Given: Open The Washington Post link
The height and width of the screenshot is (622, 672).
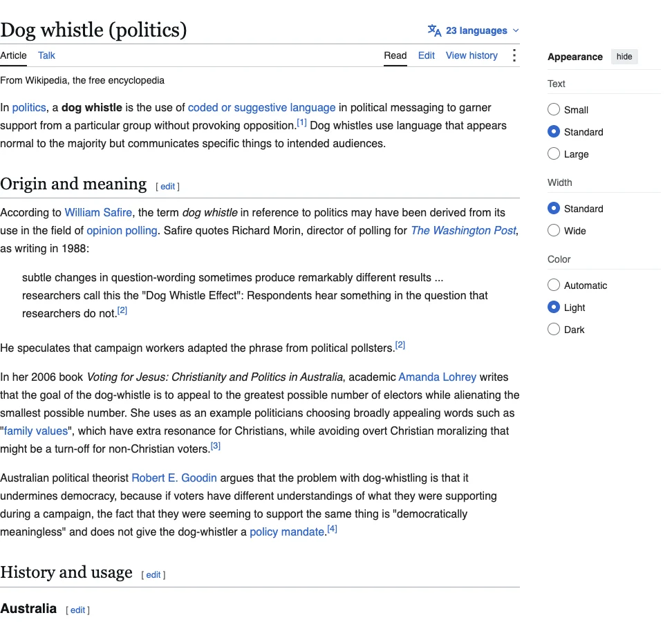Looking at the screenshot, I should click(x=463, y=230).
